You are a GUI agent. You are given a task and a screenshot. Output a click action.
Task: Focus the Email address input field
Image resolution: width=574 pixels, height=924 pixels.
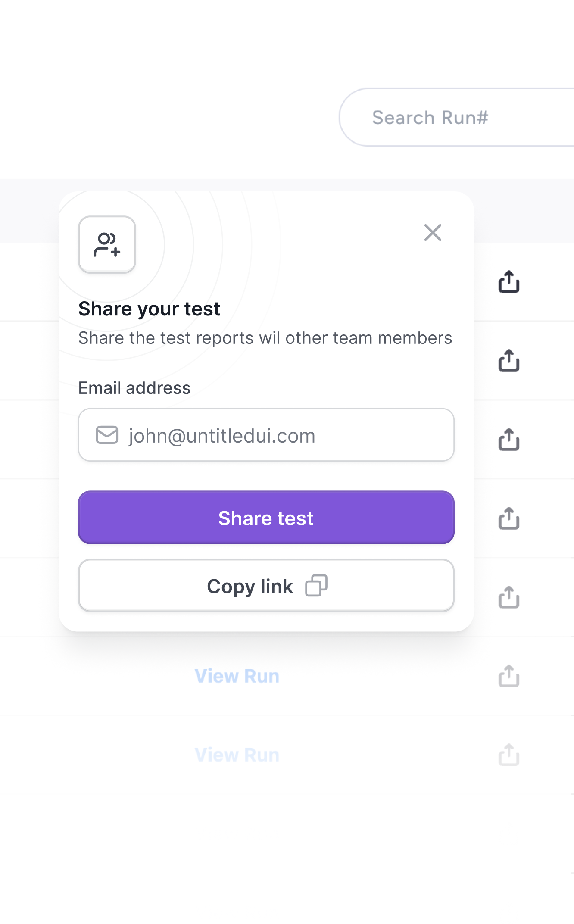pyautogui.click(x=266, y=435)
